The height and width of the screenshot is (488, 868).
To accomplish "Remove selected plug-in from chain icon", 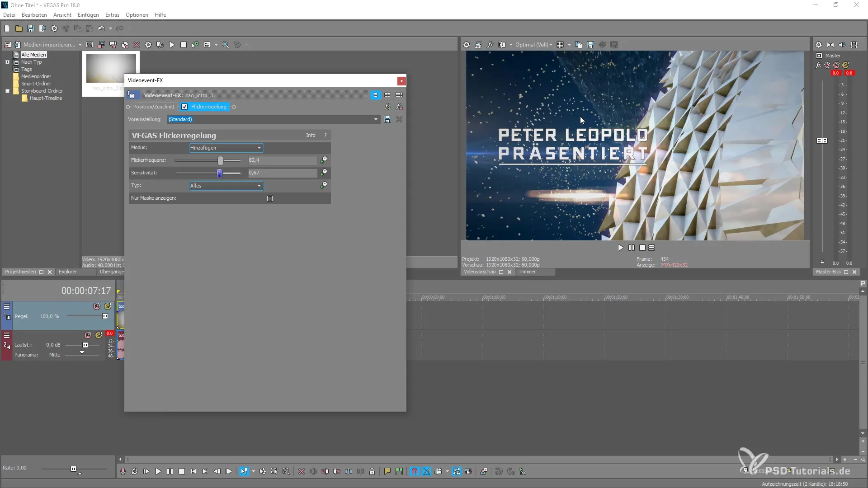I will click(x=399, y=107).
